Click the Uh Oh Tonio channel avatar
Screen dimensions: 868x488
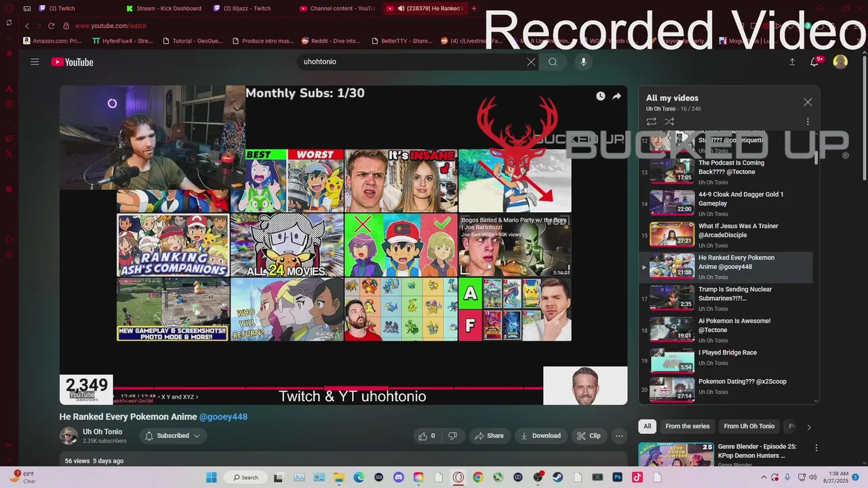click(68, 436)
